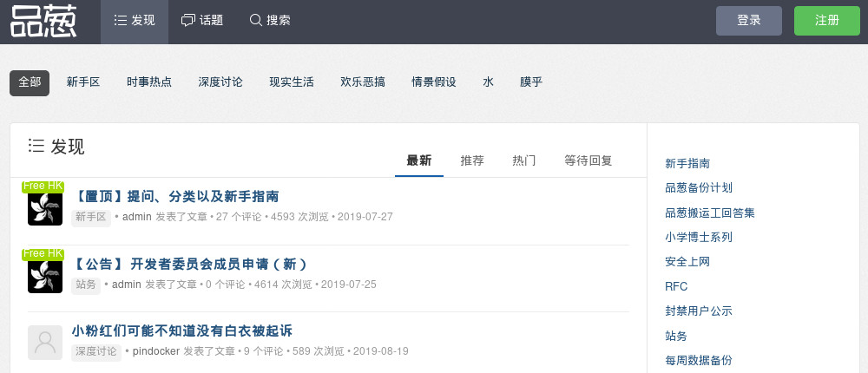The image size is (868, 373).
Task: Select the 深度讨论 category
Action: [220, 82]
